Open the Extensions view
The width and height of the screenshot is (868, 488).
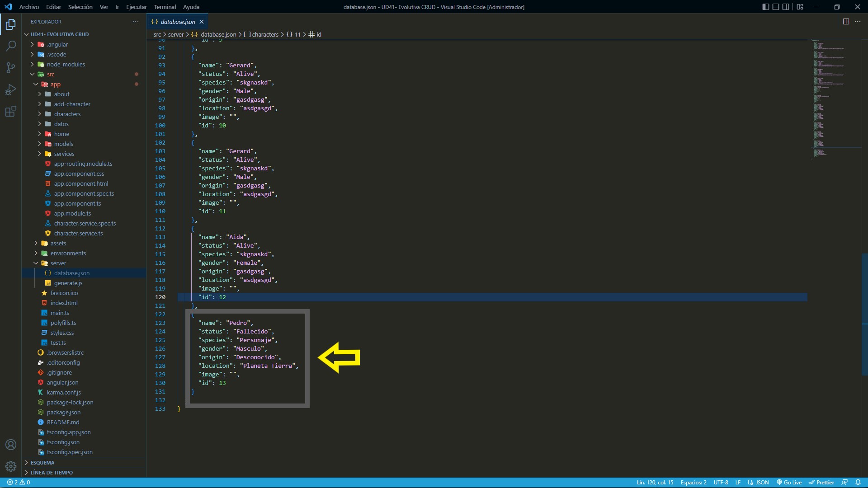(x=11, y=111)
